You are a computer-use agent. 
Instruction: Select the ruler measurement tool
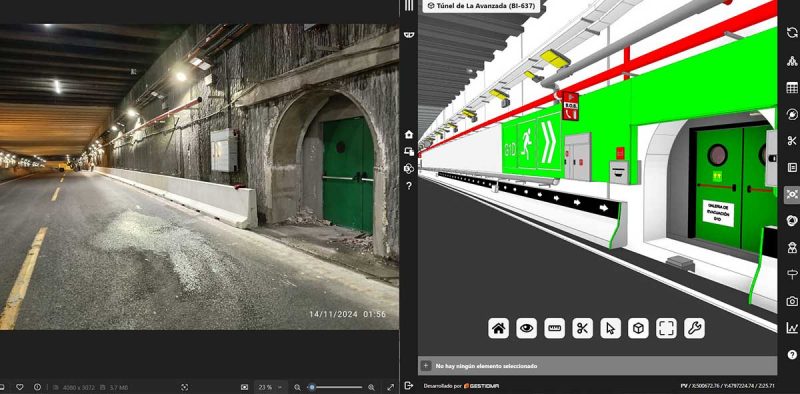[554, 328]
